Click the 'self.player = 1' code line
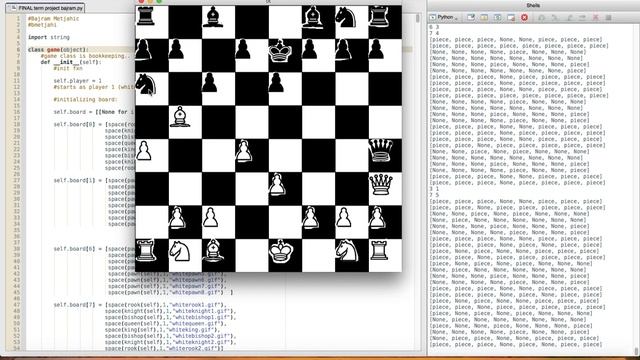 pos(78,81)
